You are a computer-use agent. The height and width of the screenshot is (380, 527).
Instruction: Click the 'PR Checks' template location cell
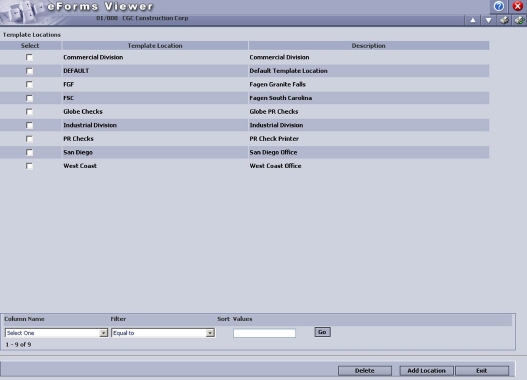pyautogui.click(x=79, y=139)
